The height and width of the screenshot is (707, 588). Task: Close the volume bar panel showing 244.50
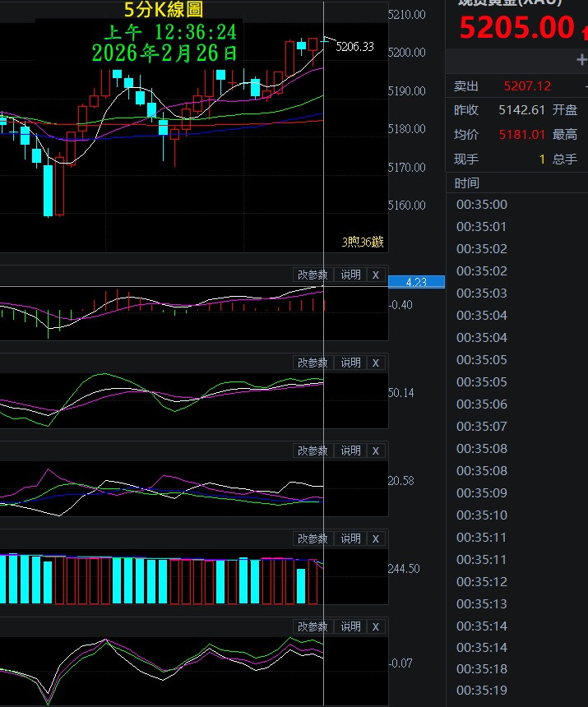[x=375, y=538]
